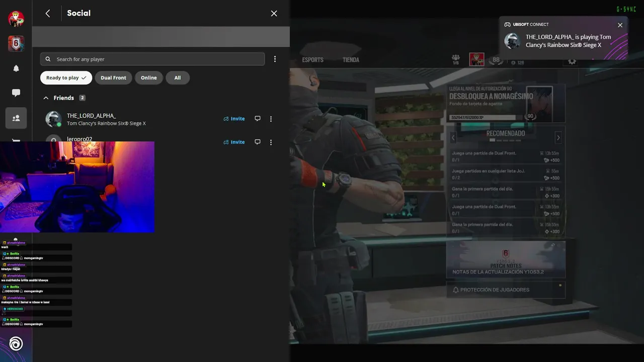Image resolution: width=644 pixels, height=362 pixels.
Task: Open the Desbloquea a Nonagésimo card
Action: 506,104
